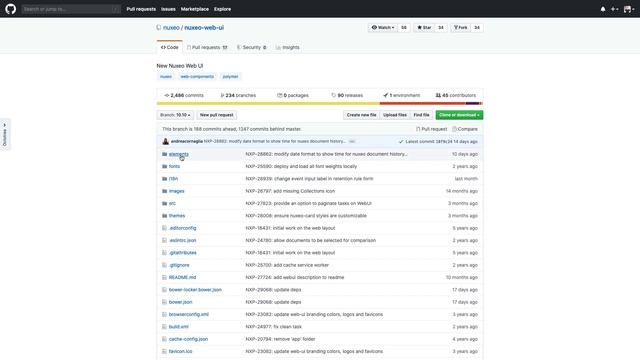Open the Branch: 10.10 selector
Screen dimensions: 640x360
coord(175,115)
